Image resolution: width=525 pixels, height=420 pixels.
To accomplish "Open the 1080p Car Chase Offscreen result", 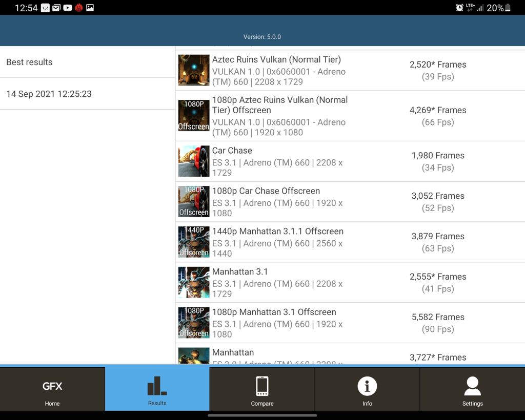I will [266, 191].
